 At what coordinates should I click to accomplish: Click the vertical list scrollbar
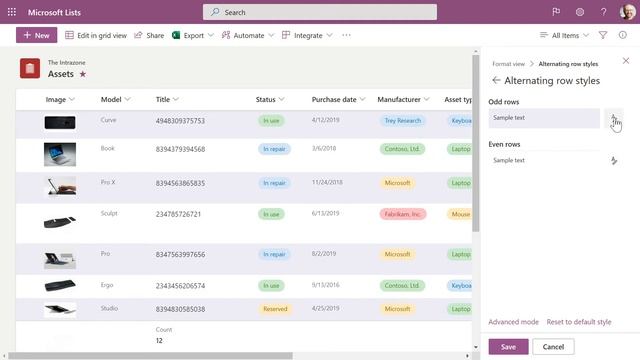pos(476,143)
